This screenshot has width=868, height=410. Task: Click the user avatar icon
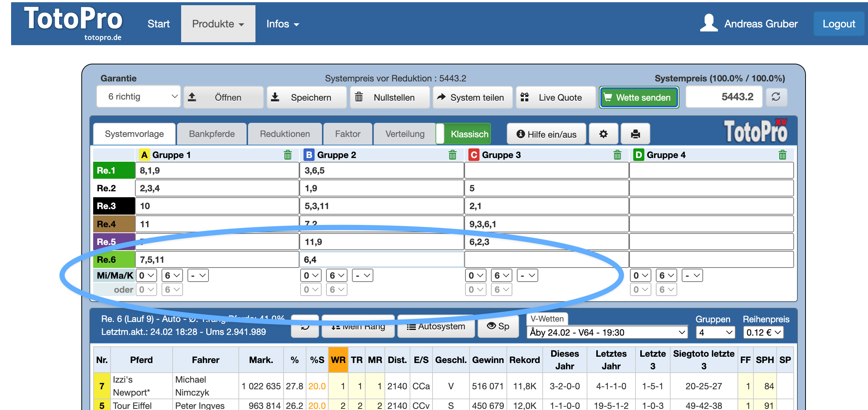[709, 23]
